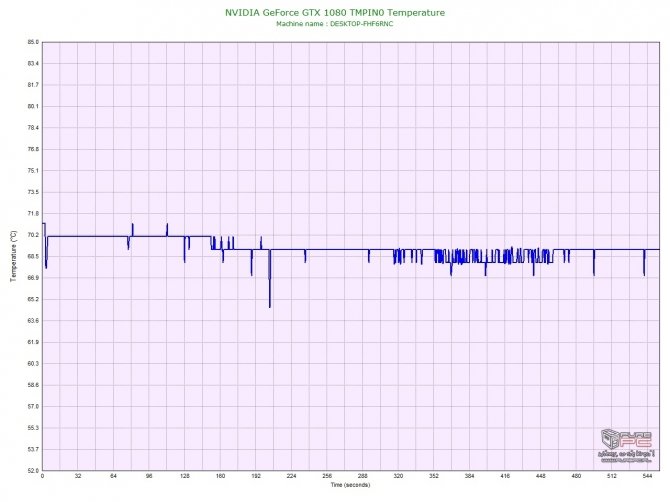Image resolution: width=670 pixels, height=502 pixels.
Task: Click the 76.8 y-axis value
Action: 33,149
